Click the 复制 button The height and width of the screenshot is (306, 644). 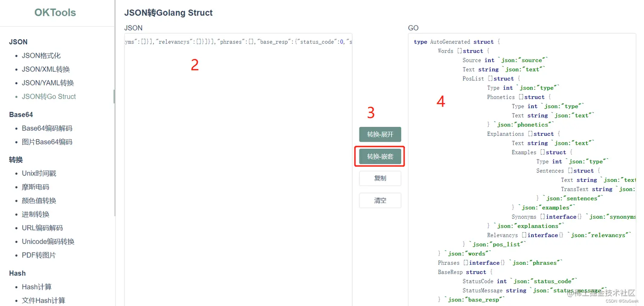click(380, 178)
